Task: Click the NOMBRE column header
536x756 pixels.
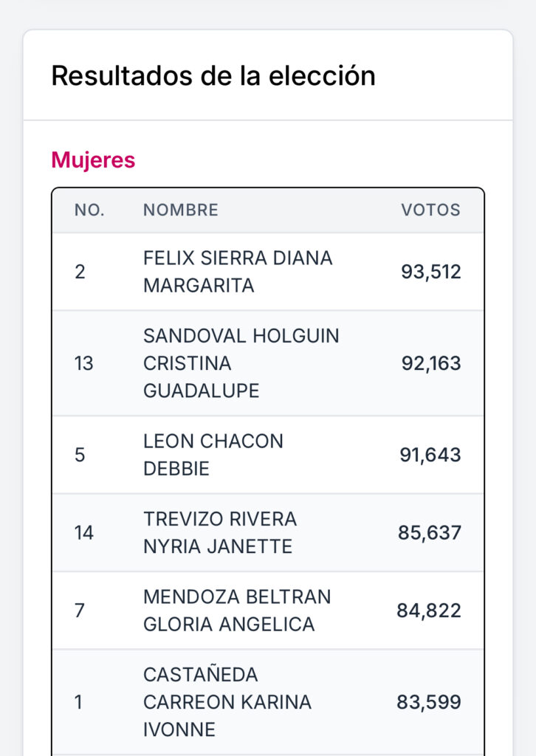Action: [181, 210]
